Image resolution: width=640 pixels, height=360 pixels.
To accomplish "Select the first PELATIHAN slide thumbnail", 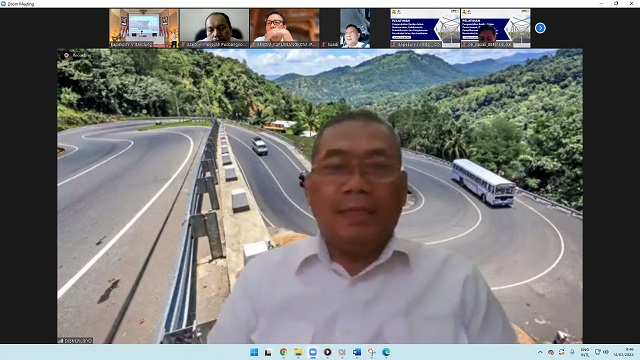I will click(x=425, y=28).
